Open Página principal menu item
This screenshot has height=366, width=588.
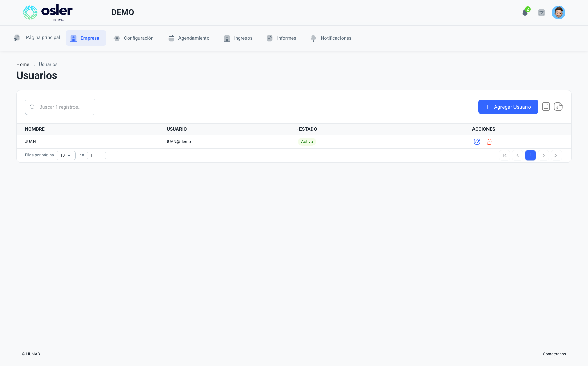coord(37,38)
